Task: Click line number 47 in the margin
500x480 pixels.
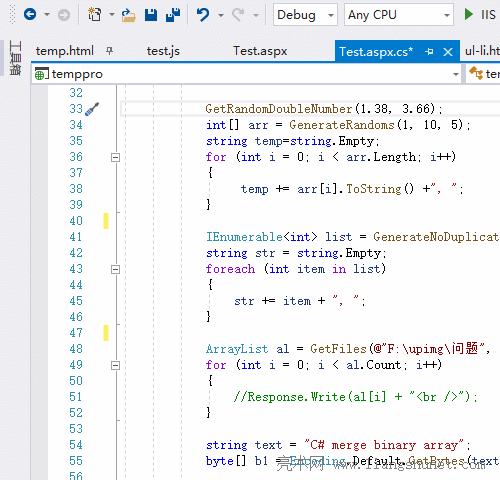Action: (76, 333)
